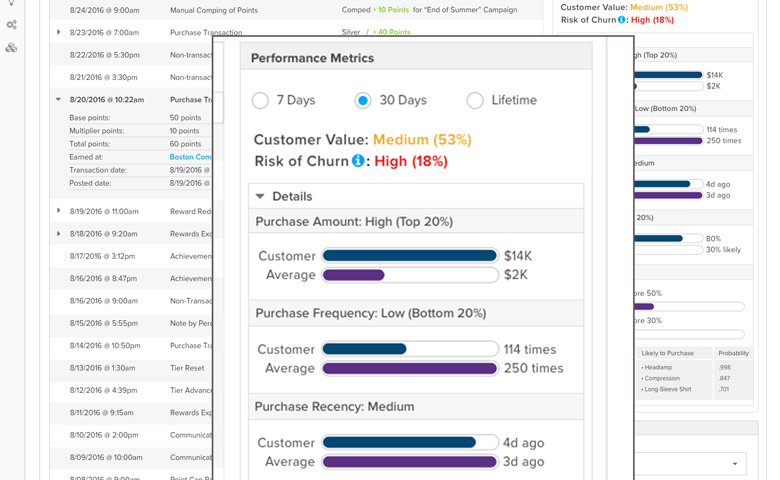Expand the 8/18/2016 9:20am Rewards row

point(59,233)
